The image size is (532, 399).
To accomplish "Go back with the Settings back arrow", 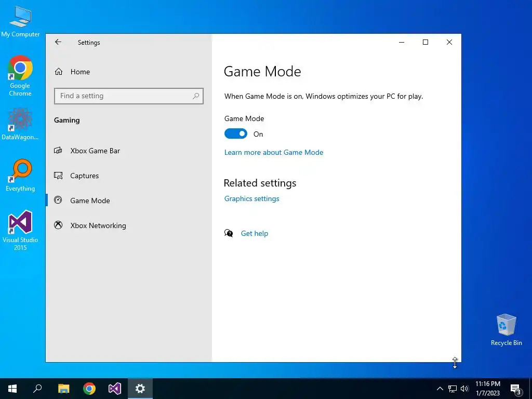I will coord(58,42).
